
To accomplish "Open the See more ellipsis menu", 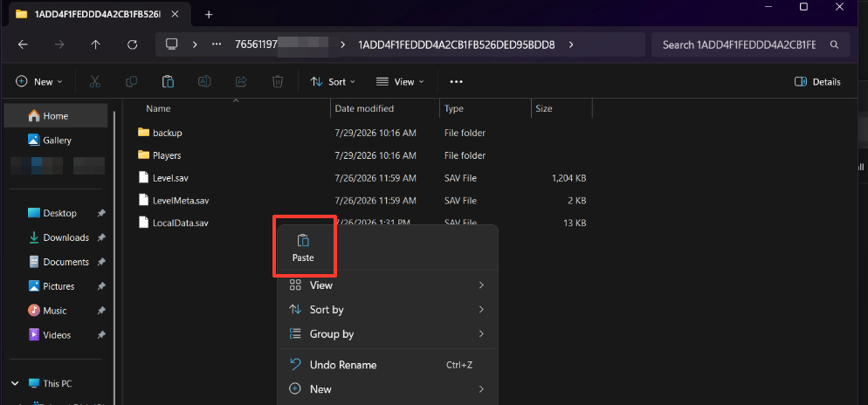I will [x=456, y=81].
